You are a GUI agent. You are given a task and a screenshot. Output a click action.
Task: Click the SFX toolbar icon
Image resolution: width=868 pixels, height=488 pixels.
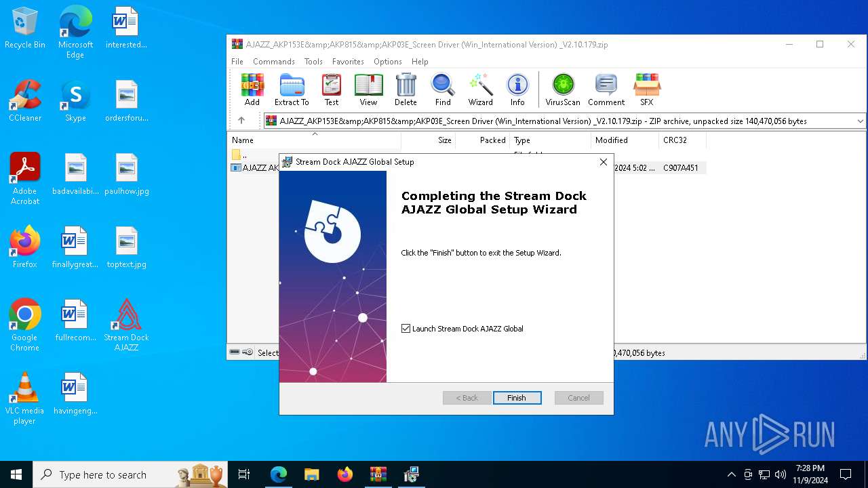click(647, 90)
